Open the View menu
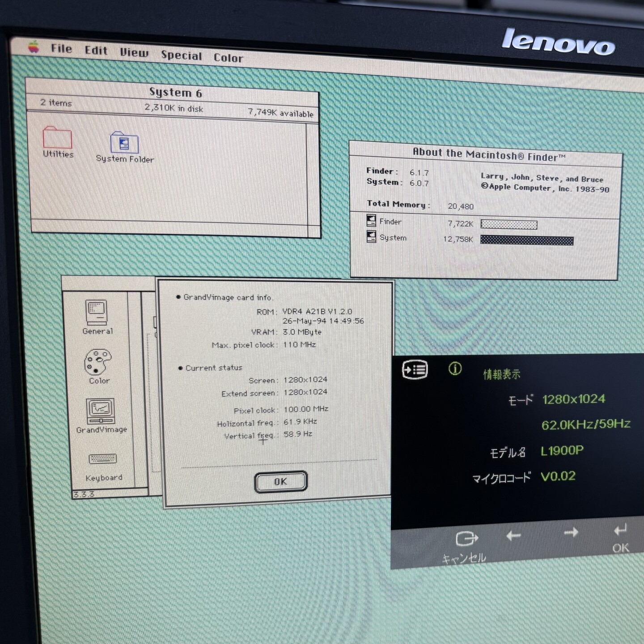The width and height of the screenshot is (644, 644). click(x=134, y=53)
